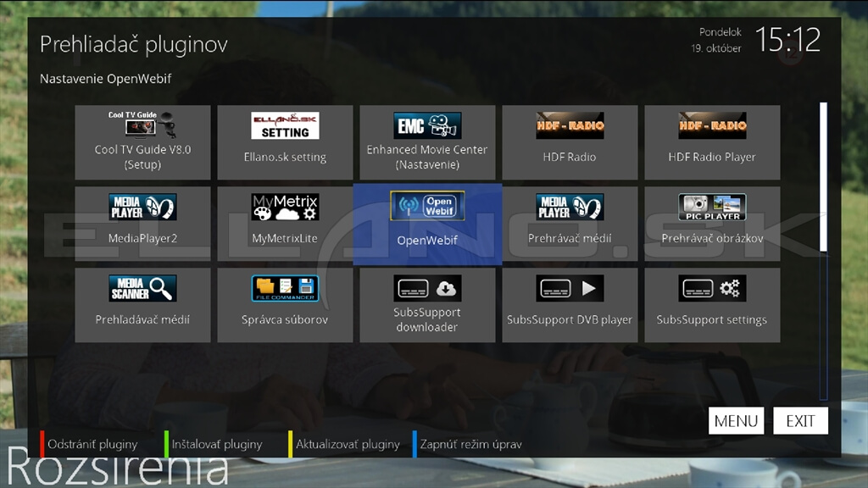The width and height of the screenshot is (868, 488).
Task: Choose yellow Aktualizovať pluginy option
Action: click(344, 444)
